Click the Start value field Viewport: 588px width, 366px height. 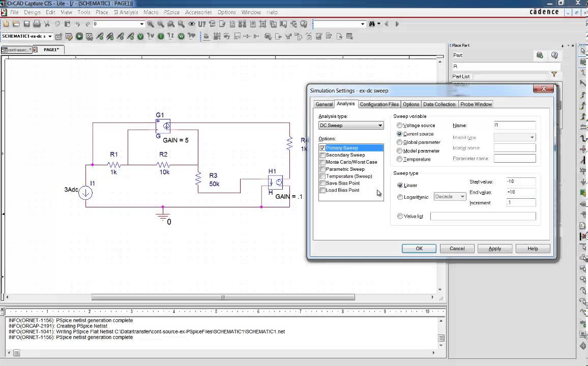[520, 181]
